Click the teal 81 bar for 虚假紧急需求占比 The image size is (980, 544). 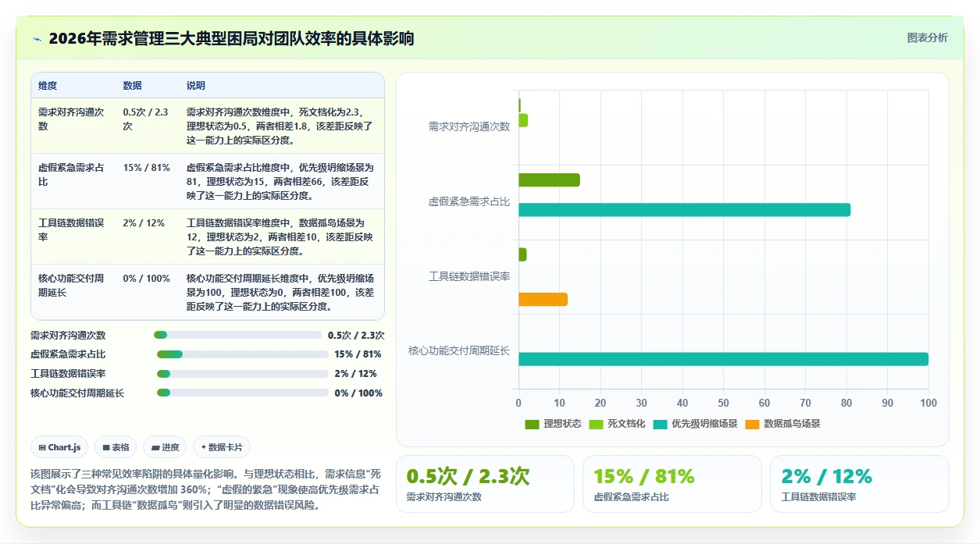point(684,210)
